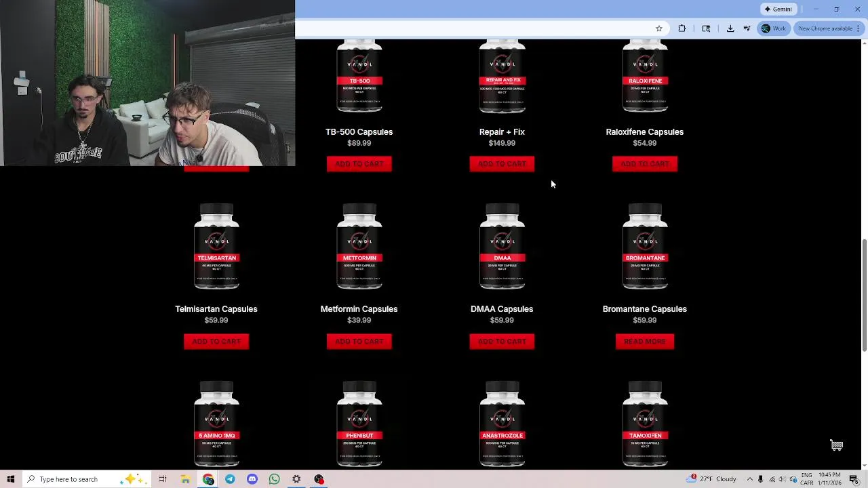Viewport: 868px width, 488px height.
Task: Open the OBS recording app on taskbar
Action: [x=319, y=479]
